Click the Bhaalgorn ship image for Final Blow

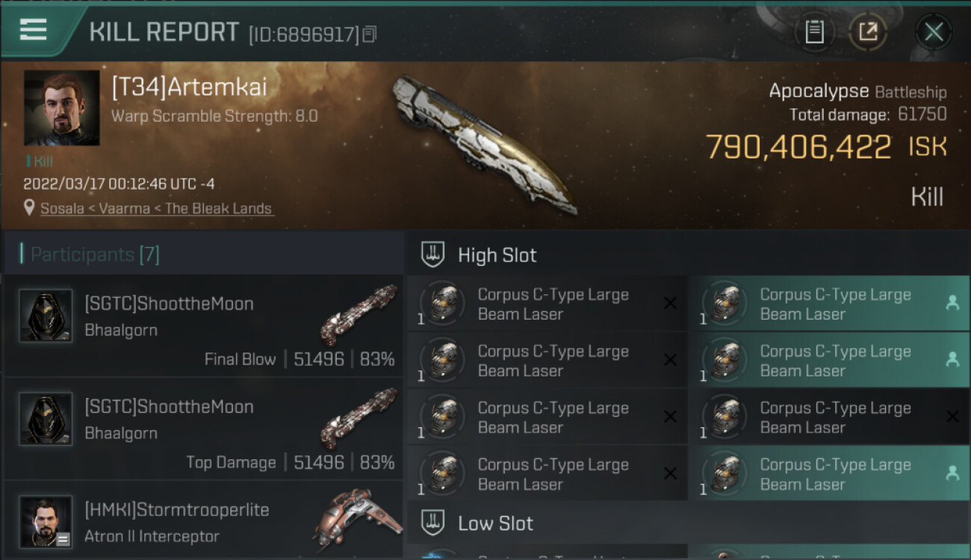(359, 314)
